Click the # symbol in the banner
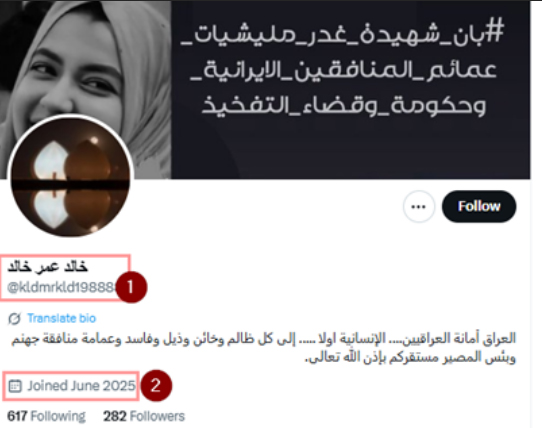 coord(495,31)
